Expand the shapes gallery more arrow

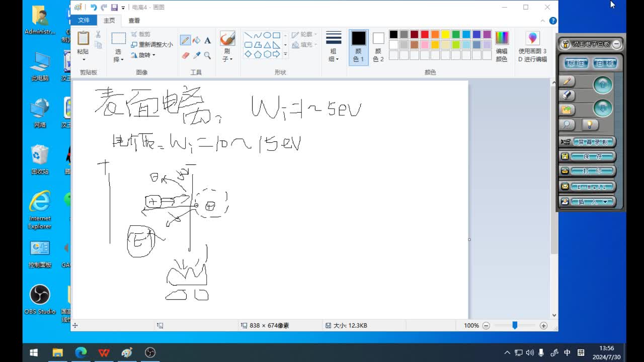coord(285,54)
